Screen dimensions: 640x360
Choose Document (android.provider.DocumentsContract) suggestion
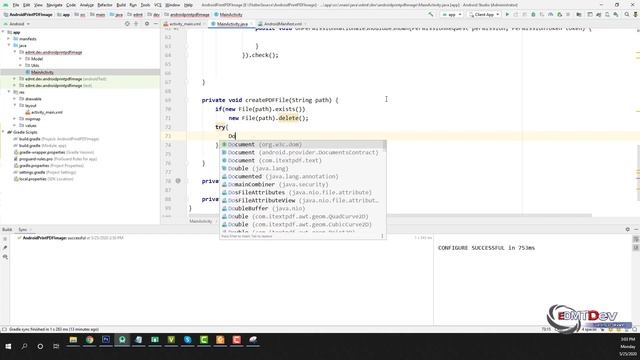[x=302, y=152]
